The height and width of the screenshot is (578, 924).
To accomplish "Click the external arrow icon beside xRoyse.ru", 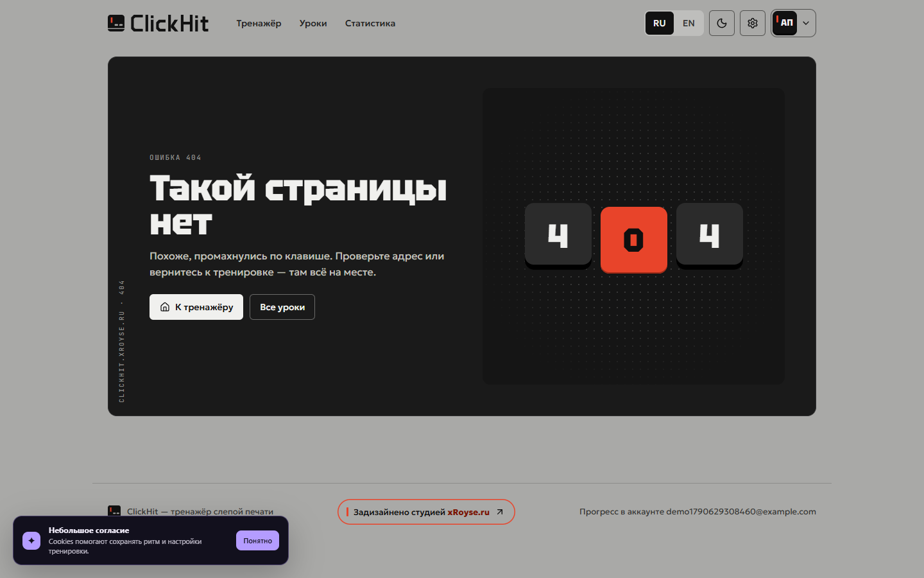I will point(500,512).
